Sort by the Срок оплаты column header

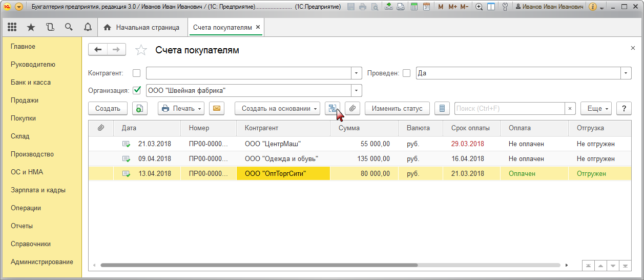tap(471, 128)
